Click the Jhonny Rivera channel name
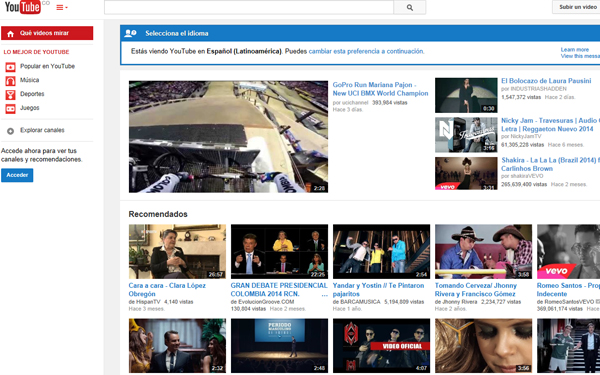This screenshot has width=600, height=375. [x=459, y=302]
